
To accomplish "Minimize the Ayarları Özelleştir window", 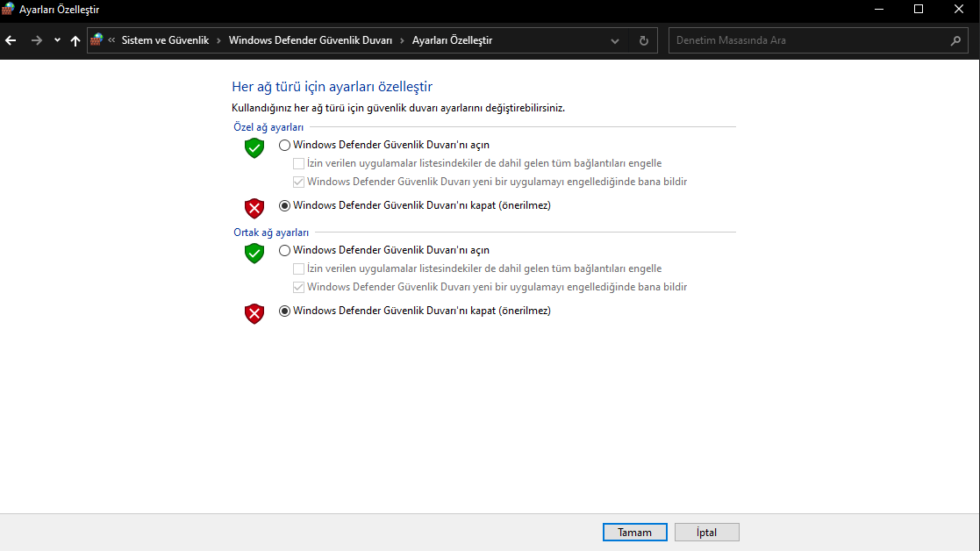I will pos(879,10).
